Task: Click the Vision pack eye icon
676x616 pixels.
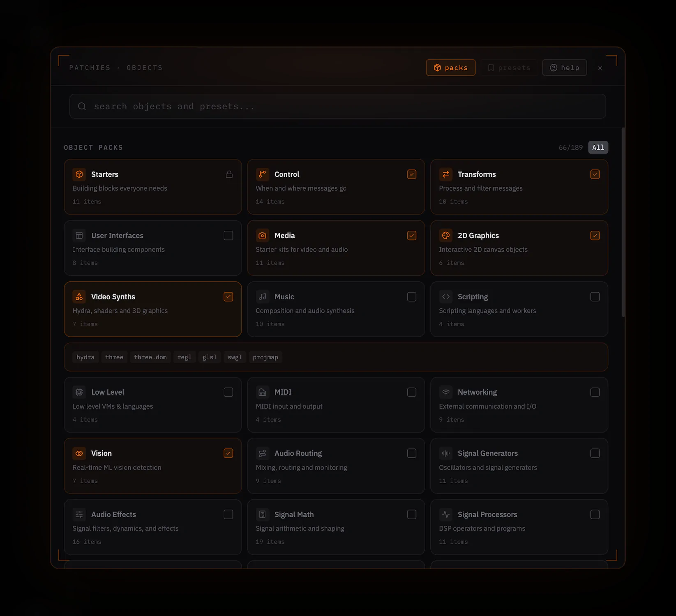Action: pyautogui.click(x=79, y=453)
